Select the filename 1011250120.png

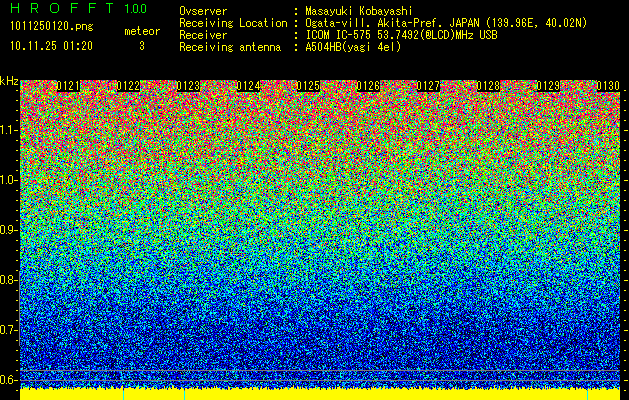point(52,27)
